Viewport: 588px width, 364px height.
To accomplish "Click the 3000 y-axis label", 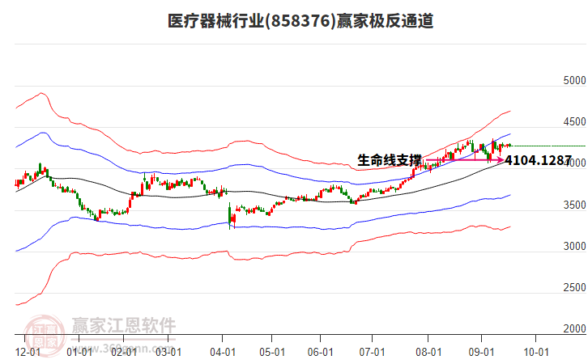I will (x=574, y=246).
